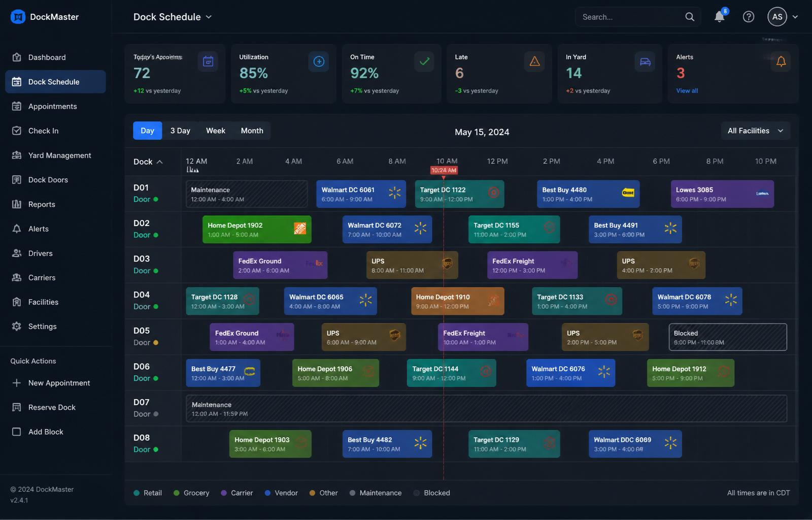Viewport: 812px width, 520px height.
Task: Open the All Facilities dropdown
Action: coord(756,131)
